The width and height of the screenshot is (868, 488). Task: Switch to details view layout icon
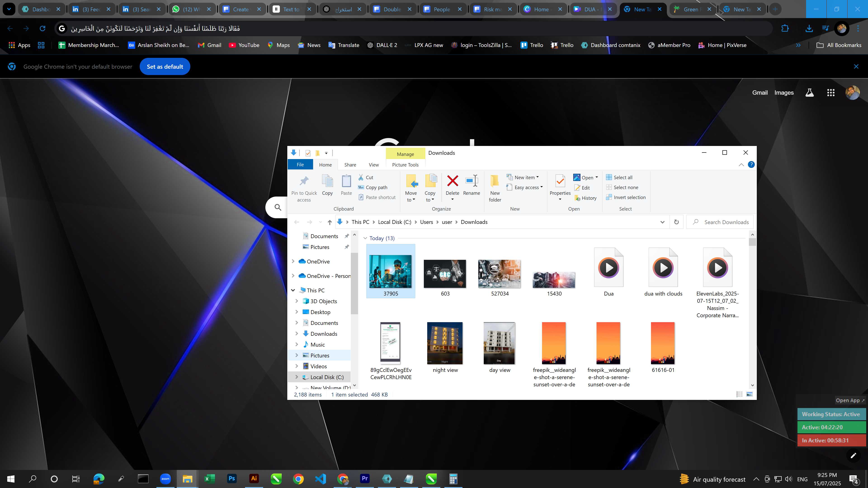(739, 394)
